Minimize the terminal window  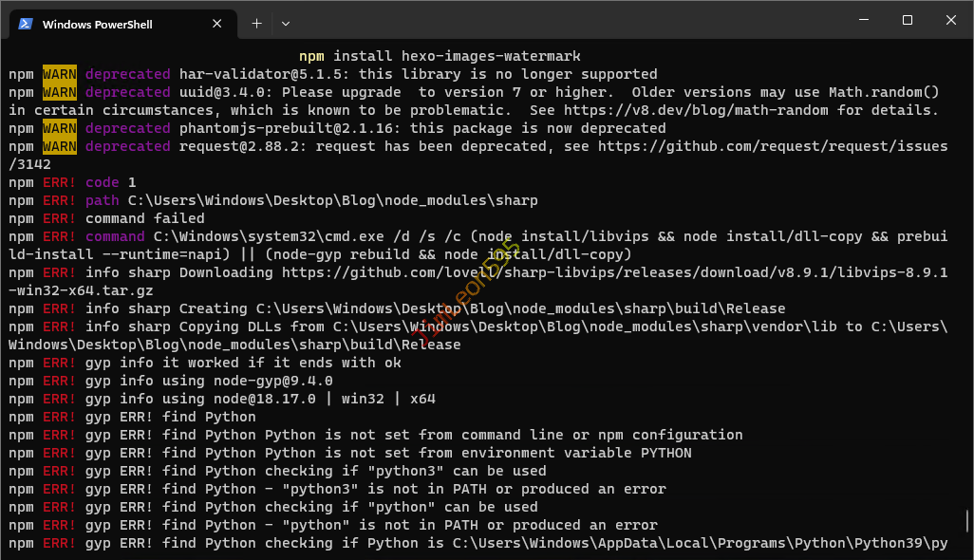tap(864, 20)
